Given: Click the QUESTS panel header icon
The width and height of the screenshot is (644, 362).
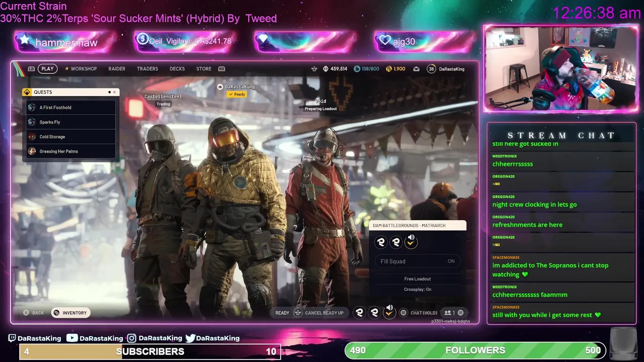Looking at the screenshot, I should 27,92.
